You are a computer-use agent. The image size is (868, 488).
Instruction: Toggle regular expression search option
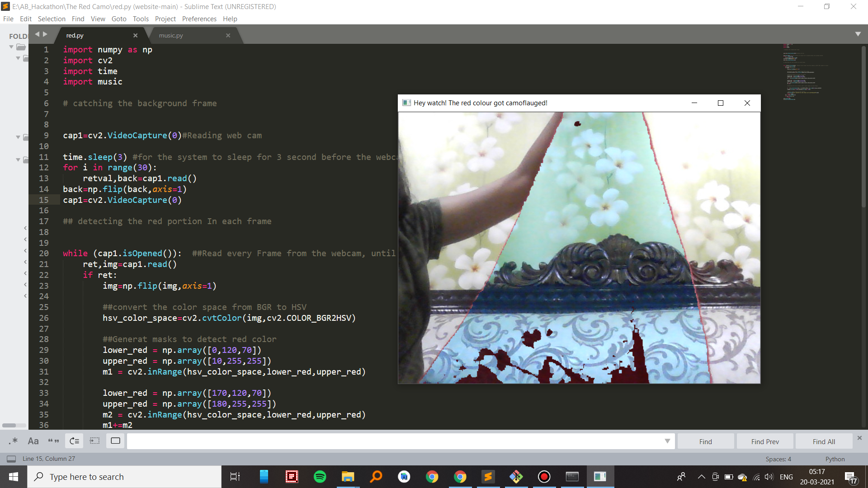coord(13,441)
